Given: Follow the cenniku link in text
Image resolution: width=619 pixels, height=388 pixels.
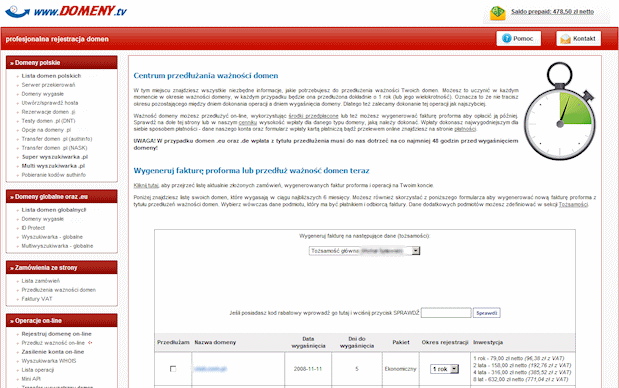Looking at the screenshot, I should point(248,123).
